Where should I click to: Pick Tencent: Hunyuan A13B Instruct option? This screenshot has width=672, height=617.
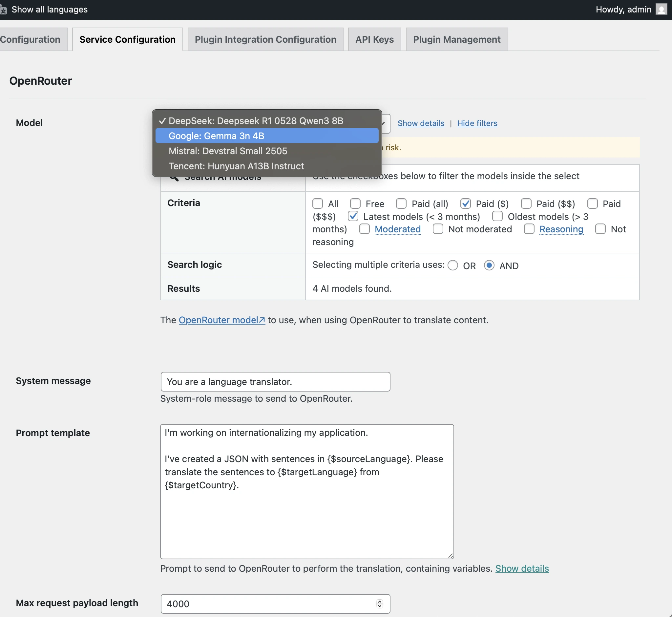click(236, 166)
